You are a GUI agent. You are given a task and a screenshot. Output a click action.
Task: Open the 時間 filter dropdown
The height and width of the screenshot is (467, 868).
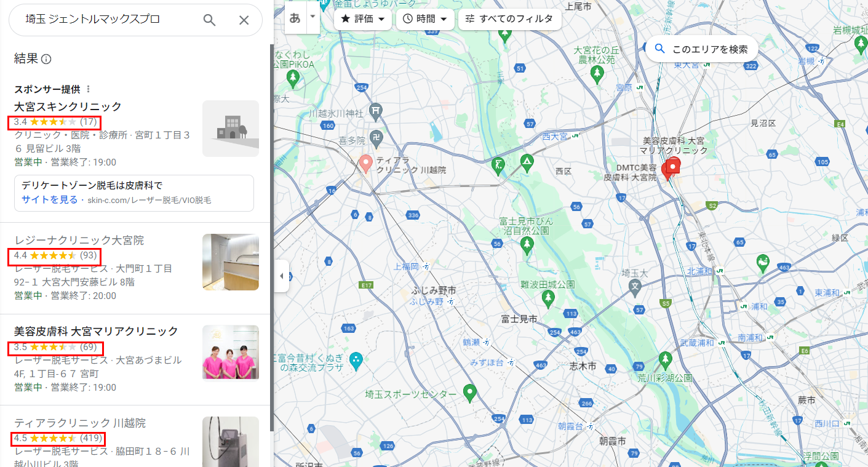[x=425, y=19]
